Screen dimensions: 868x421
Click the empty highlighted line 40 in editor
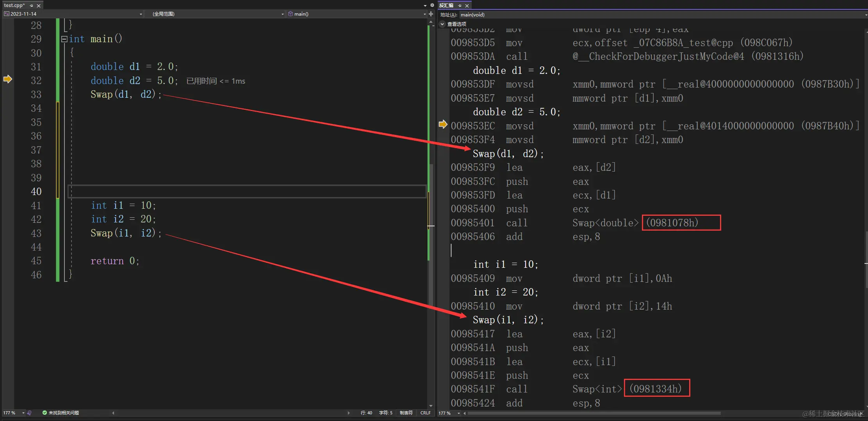247,192
